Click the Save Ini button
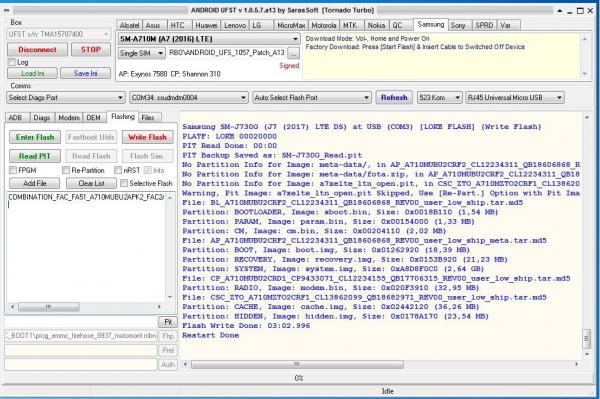The height and width of the screenshot is (399, 600). (x=85, y=73)
